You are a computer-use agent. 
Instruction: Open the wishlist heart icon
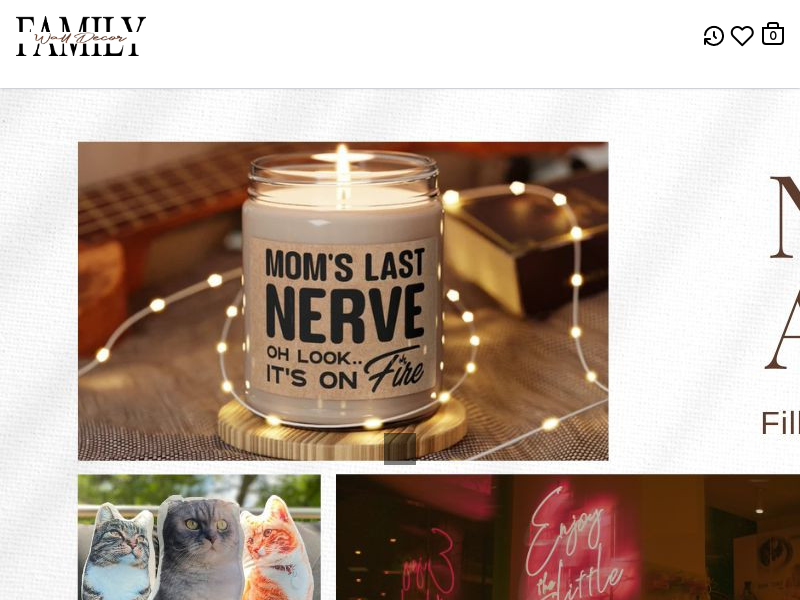[x=742, y=36]
